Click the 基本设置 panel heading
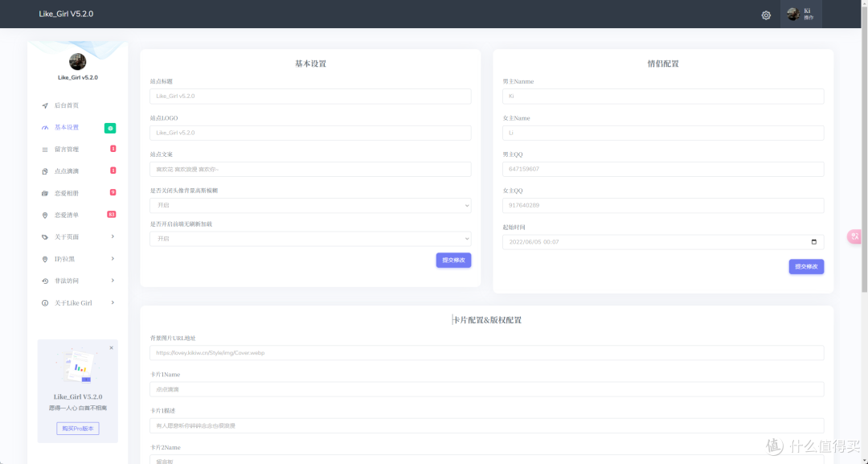 pyautogui.click(x=310, y=64)
